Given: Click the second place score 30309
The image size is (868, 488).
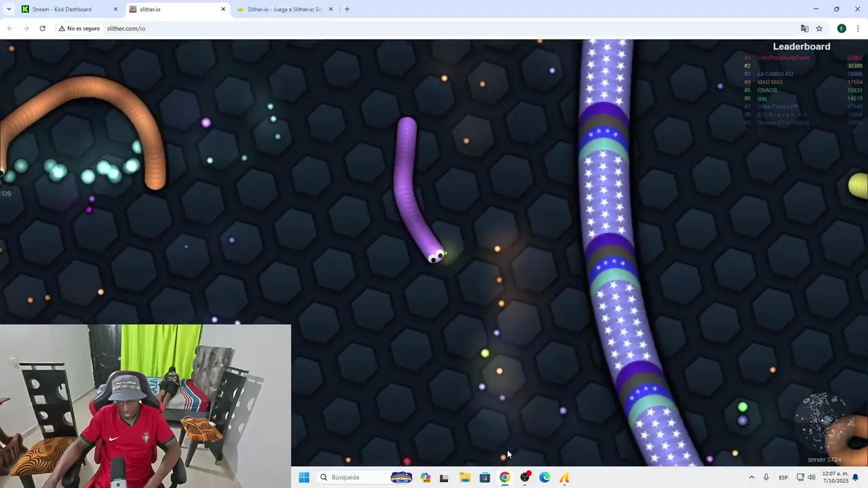Looking at the screenshot, I should 854,66.
